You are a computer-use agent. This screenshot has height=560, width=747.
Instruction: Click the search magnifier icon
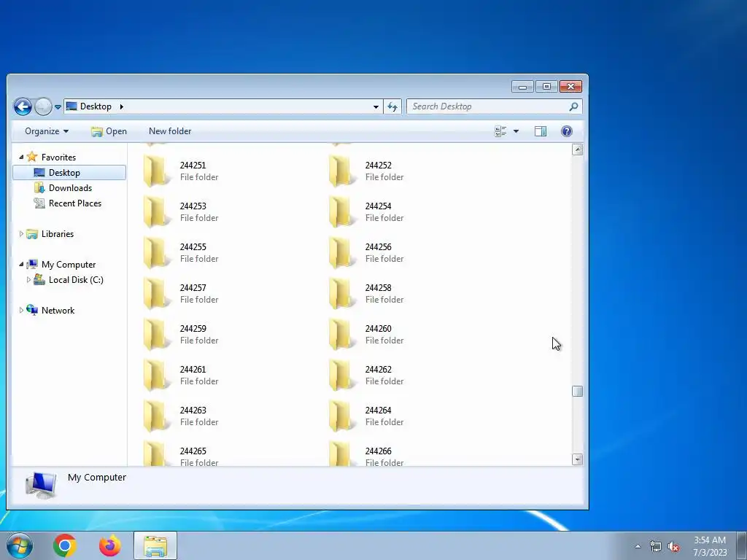(573, 106)
